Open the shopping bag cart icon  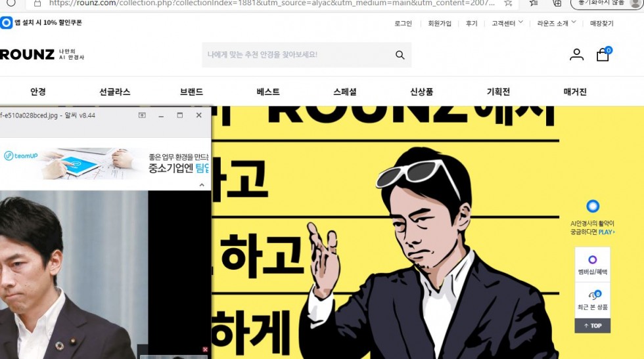click(x=603, y=54)
